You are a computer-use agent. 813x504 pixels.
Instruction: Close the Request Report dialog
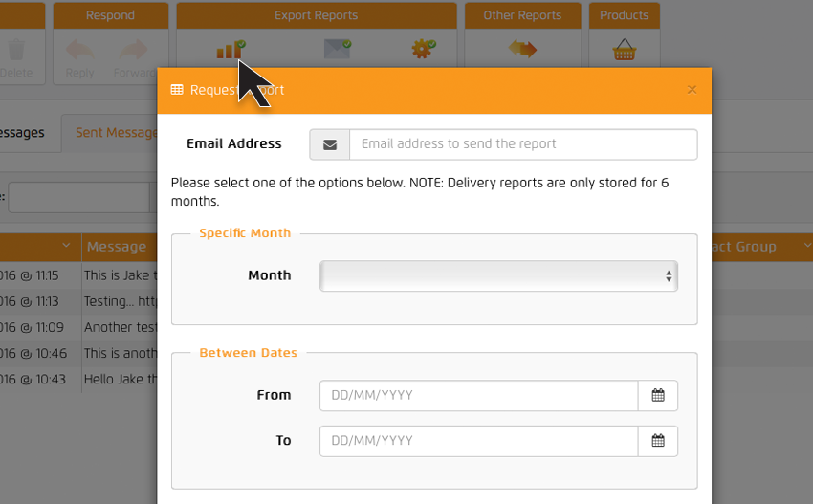pos(692,90)
